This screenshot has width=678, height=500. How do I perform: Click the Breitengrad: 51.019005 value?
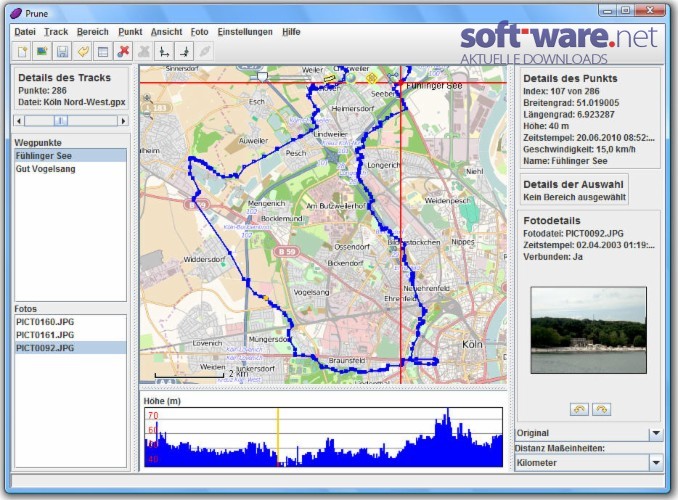[x=571, y=103]
